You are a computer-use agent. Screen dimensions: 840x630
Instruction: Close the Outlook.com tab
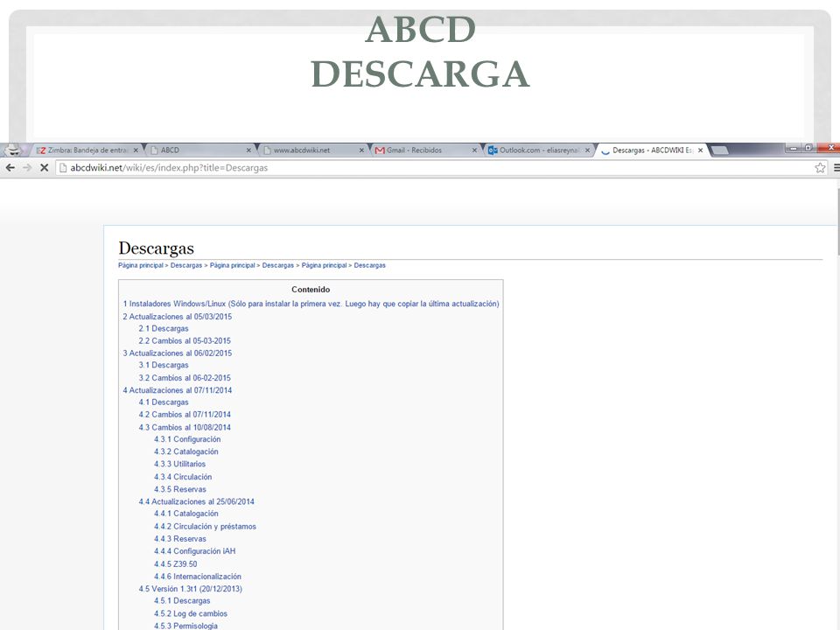click(587, 150)
